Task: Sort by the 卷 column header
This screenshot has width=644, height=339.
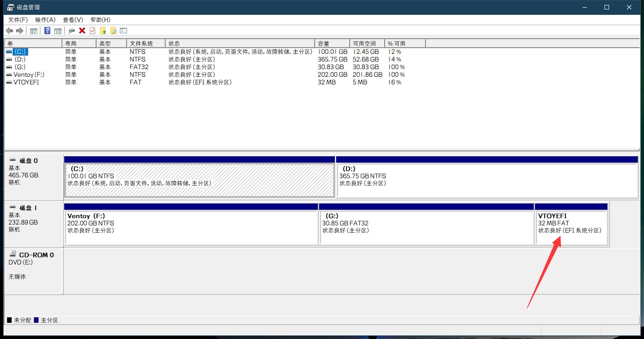Action: (33, 44)
